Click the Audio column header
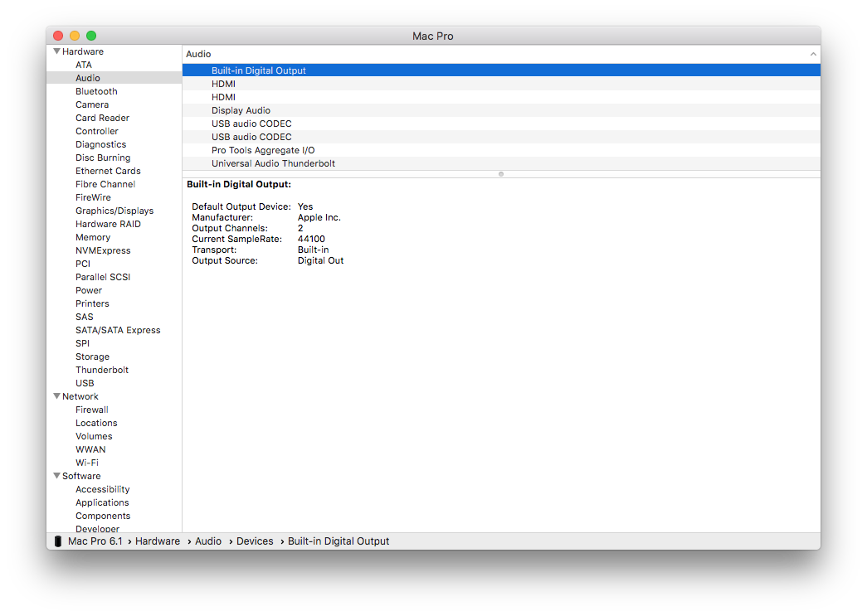Viewport: 867px width, 616px height. tap(501, 54)
